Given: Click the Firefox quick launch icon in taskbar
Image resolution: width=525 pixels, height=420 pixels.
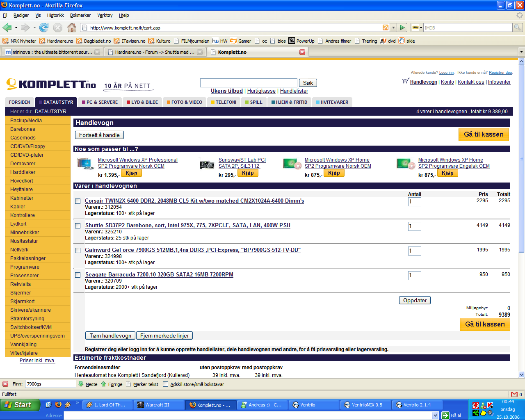Looking at the screenshot, I should tap(58, 404).
